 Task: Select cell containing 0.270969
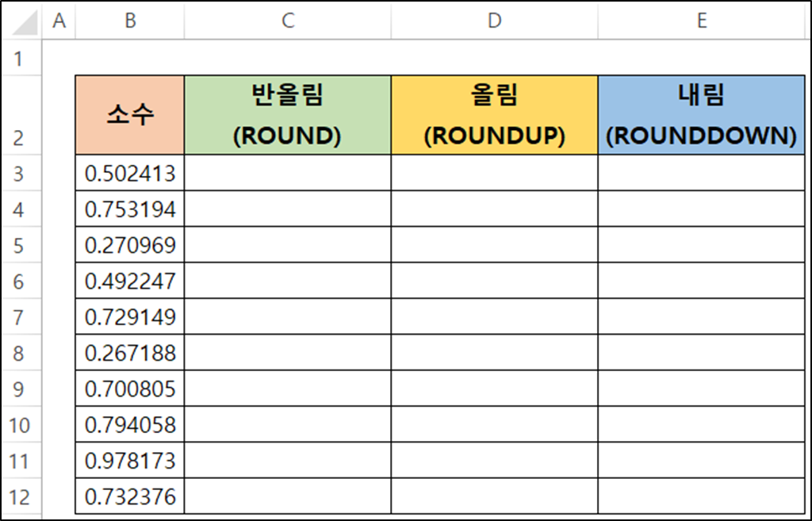130,244
